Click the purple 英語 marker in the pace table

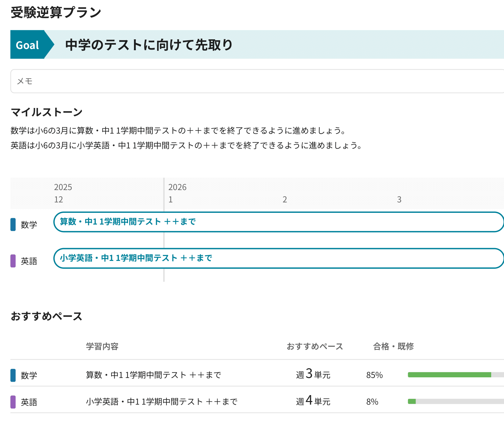(13, 402)
